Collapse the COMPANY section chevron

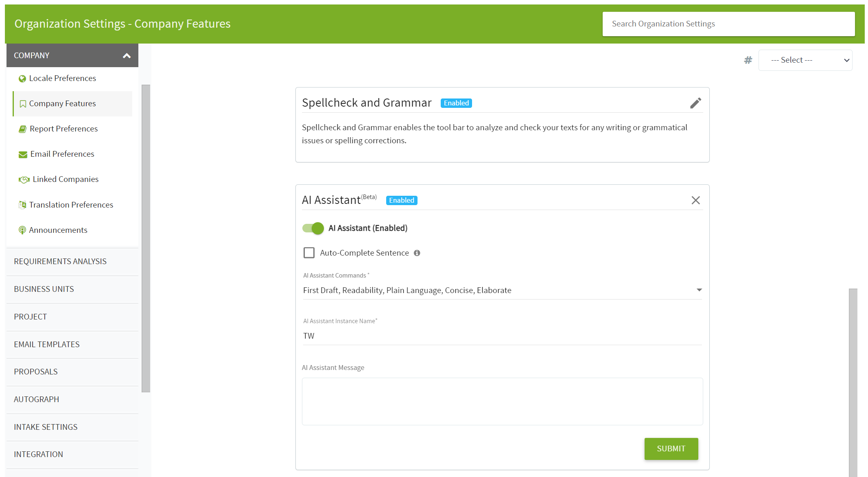(x=127, y=55)
